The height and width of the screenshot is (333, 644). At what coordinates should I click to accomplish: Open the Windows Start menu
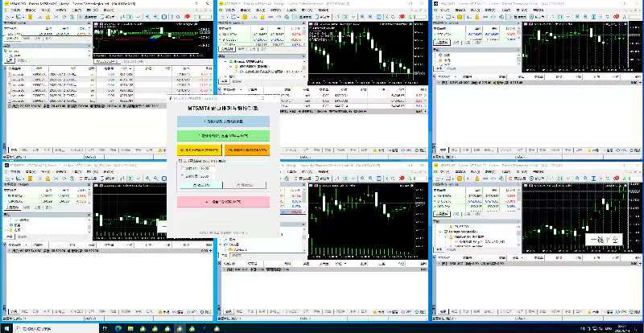(x=6, y=328)
